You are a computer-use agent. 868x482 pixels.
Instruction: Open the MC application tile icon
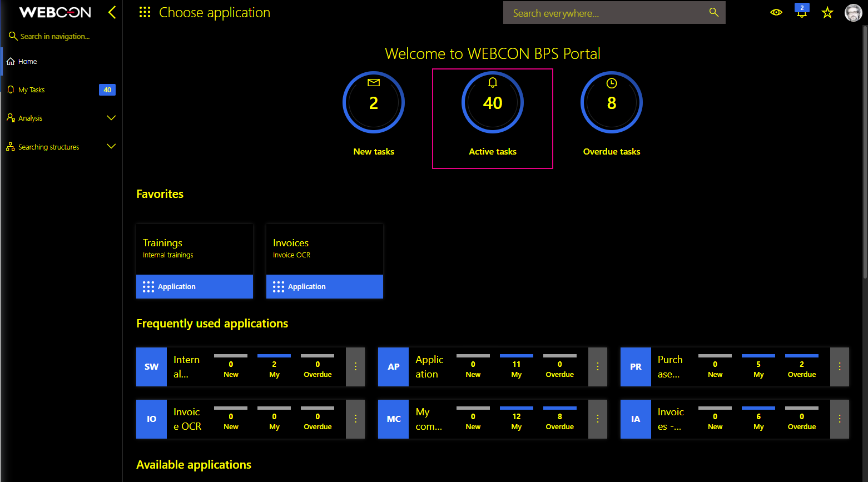[x=394, y=419]
